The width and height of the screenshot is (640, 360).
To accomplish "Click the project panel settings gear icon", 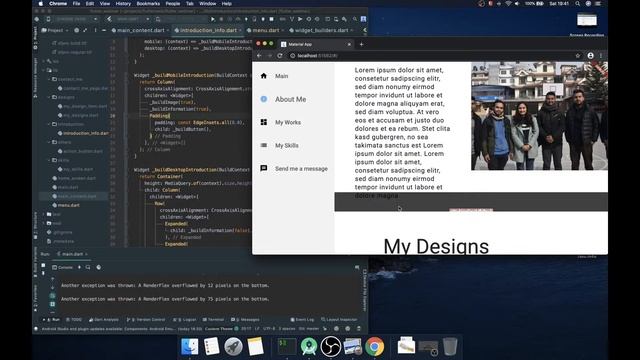I will click(x=76, y=30).
